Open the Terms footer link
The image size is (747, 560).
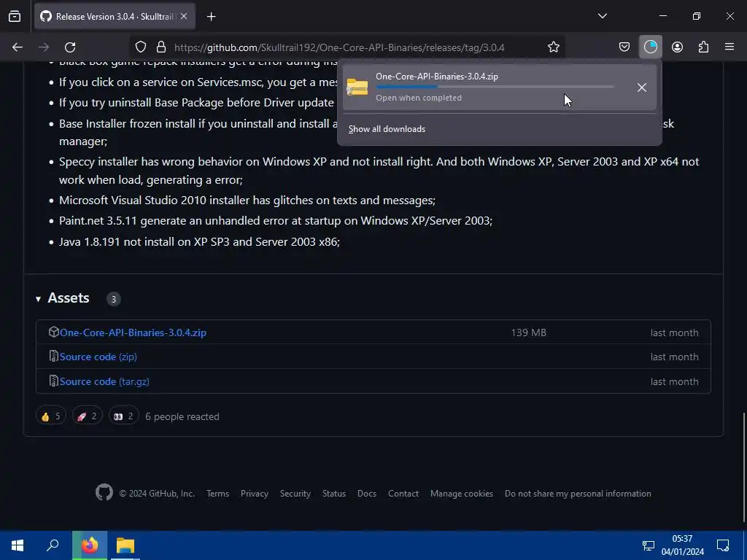(x=217, y=494)
